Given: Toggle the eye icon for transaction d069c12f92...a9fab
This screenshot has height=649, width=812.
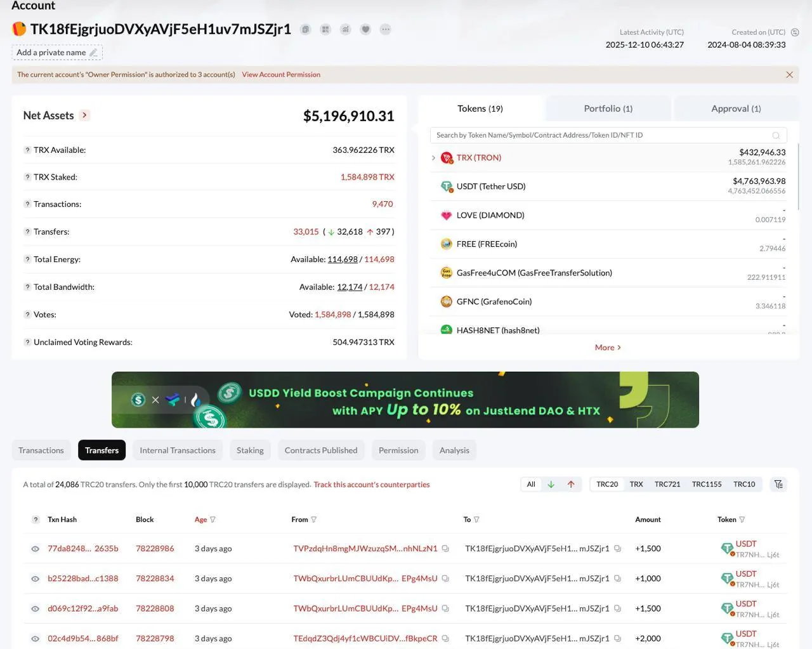Looking at the screenshot, I should (x=36, y=608).
